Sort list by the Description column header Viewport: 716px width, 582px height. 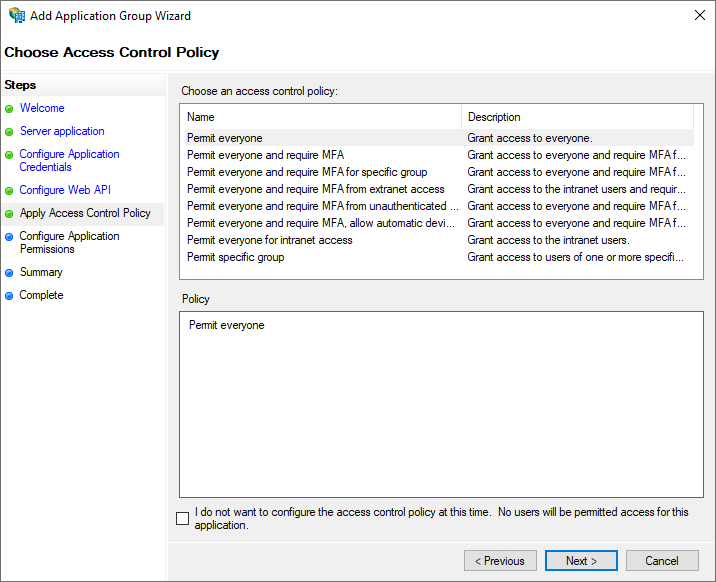(x=575, y=117)
